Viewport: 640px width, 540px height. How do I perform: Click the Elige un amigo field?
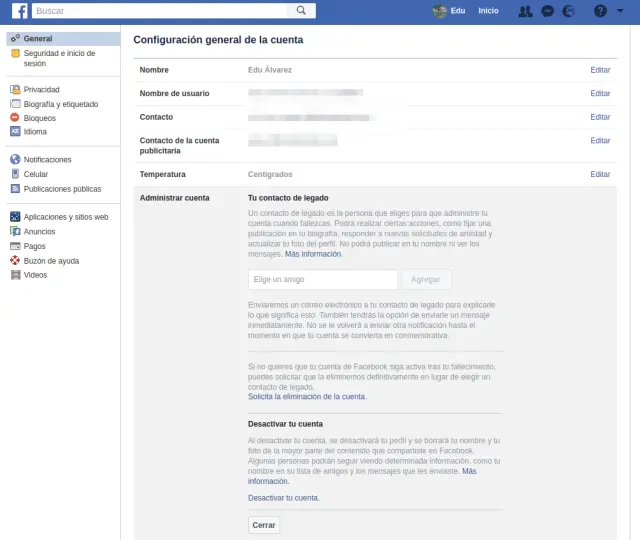pyautogui.click(x=322, y=280)
